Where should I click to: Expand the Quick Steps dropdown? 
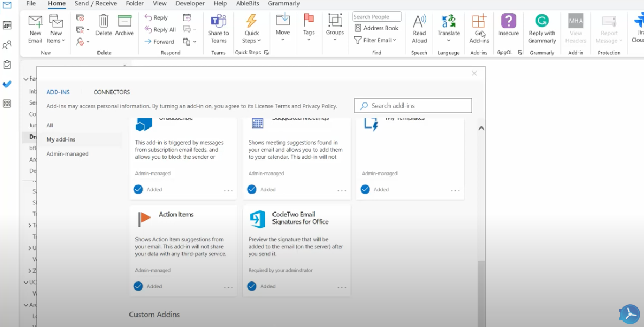tap(251, 28)
